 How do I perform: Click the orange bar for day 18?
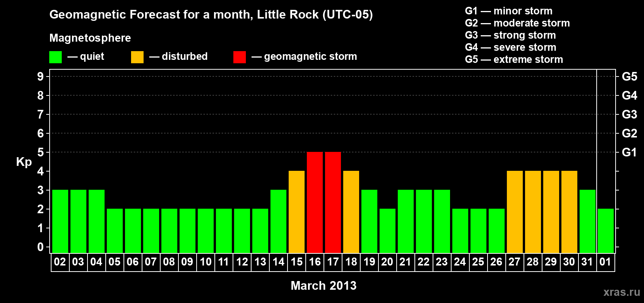351,212
